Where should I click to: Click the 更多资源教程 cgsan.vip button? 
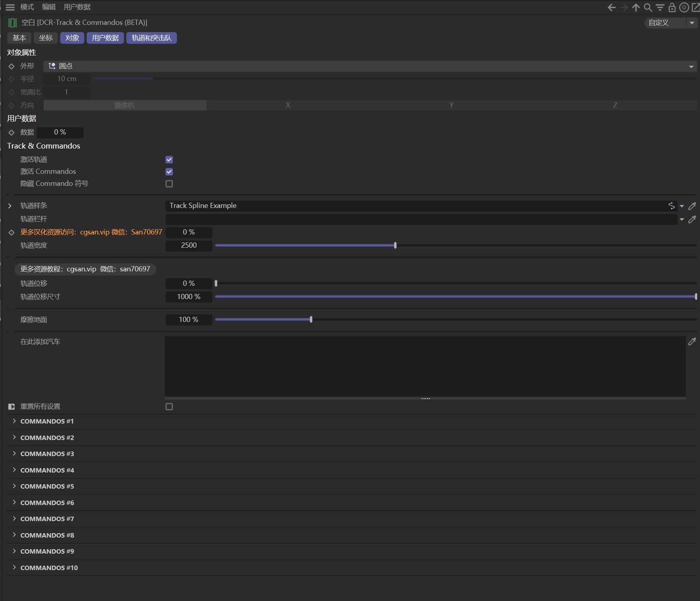click(85, 269)
